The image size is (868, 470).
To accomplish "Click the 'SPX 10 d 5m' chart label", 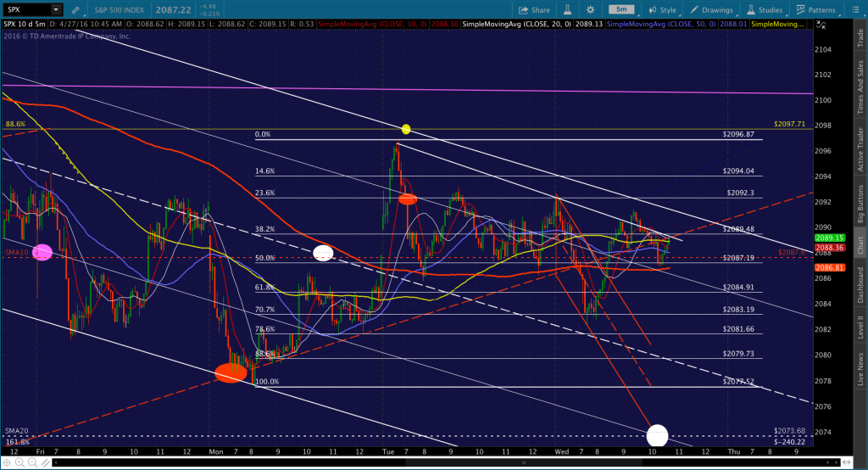I will [x=25, y=25].
